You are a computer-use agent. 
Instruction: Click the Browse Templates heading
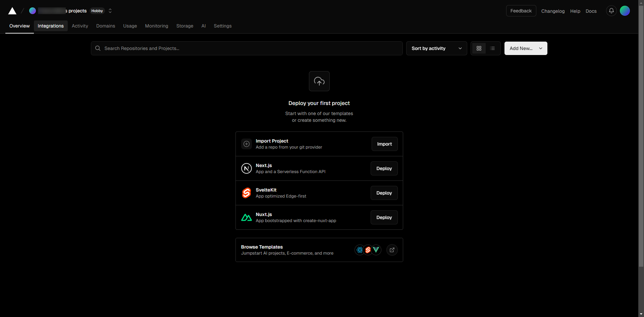(262, 247)
